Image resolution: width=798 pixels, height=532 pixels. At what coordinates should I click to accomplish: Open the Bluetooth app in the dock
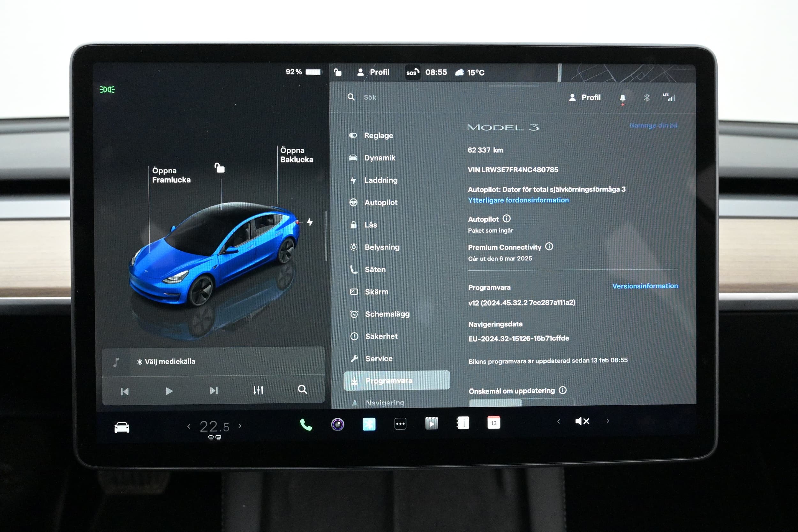point(369,424)
